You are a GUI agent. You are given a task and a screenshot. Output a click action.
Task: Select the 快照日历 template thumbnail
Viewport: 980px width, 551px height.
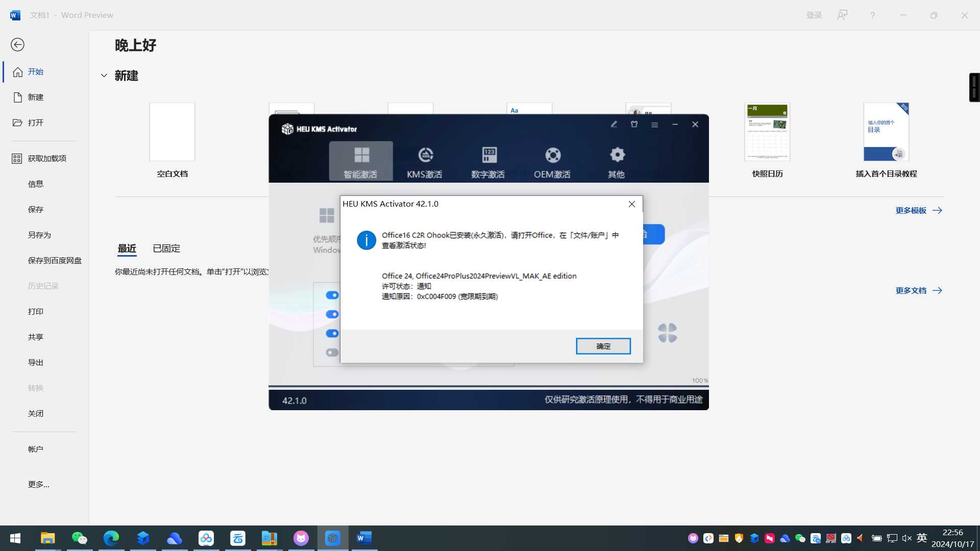pyautogui.click(x=767, y=132)
